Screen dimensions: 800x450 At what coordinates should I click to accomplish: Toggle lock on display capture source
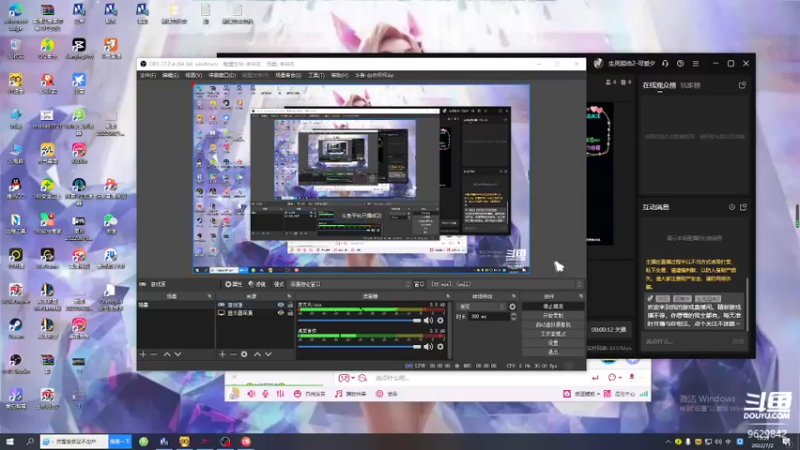(x=290, y=313)
